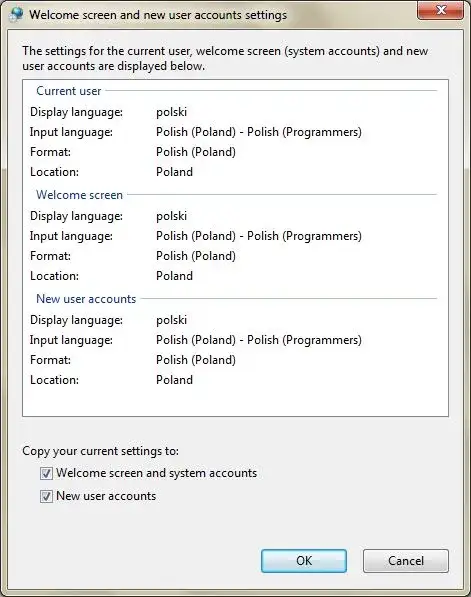Click New user accounts input language value
471x597 pixels.
[259, 340]
